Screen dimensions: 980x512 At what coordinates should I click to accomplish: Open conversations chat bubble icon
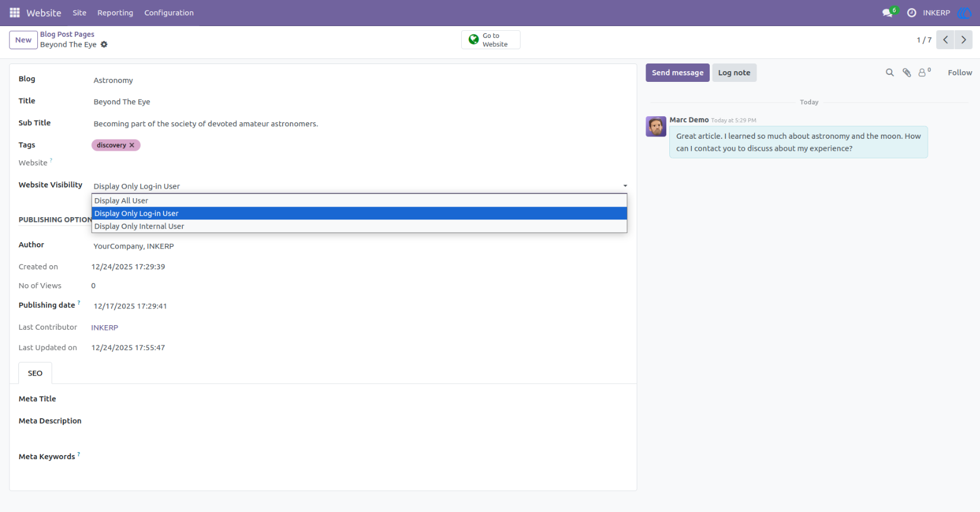[x=888, y=12]
